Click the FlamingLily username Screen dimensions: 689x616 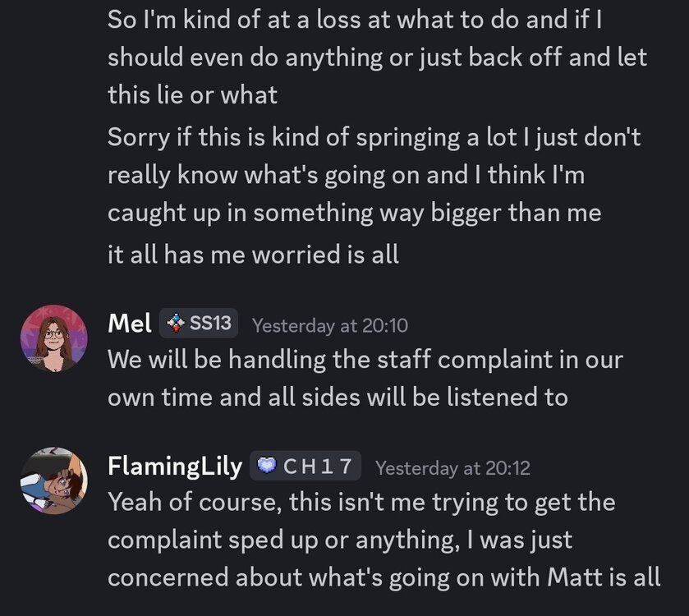pyautogui.click(x=175, y=467)
